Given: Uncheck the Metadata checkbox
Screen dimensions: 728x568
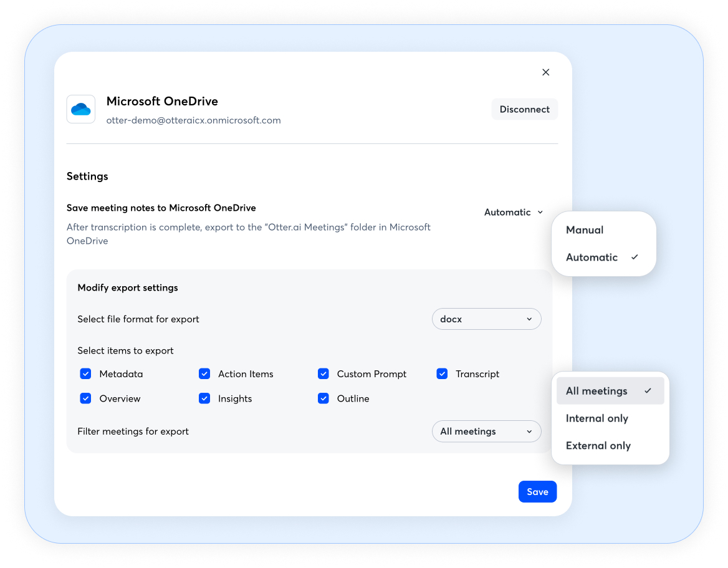Looking at the screenshot, I should point(85,374).
